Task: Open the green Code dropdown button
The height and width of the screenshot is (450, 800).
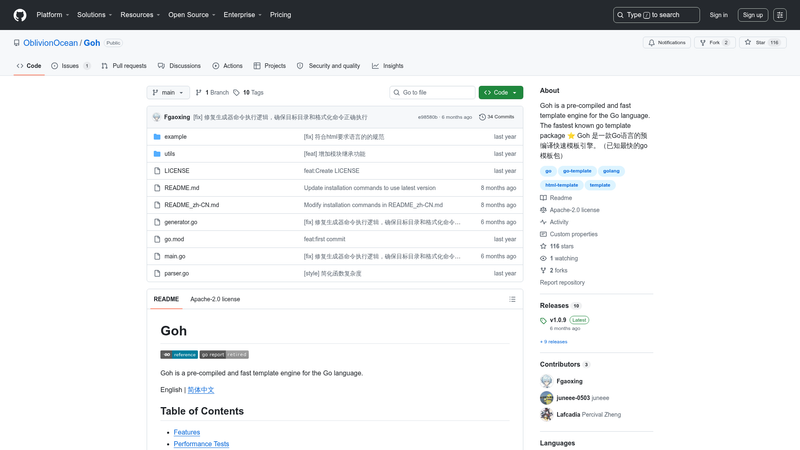Action: point(501,92)
